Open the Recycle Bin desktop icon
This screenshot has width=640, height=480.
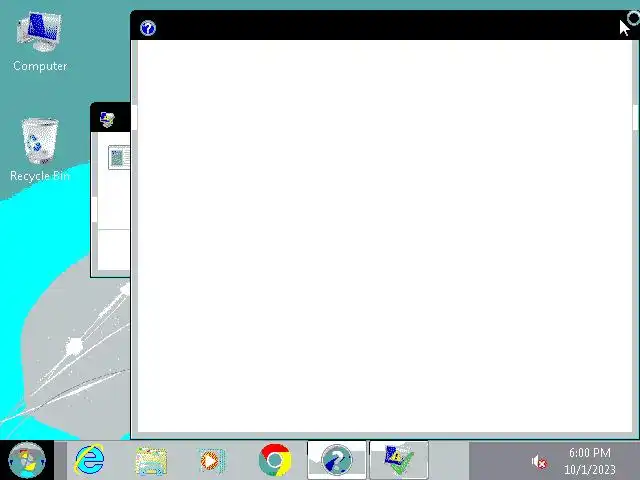40,149
